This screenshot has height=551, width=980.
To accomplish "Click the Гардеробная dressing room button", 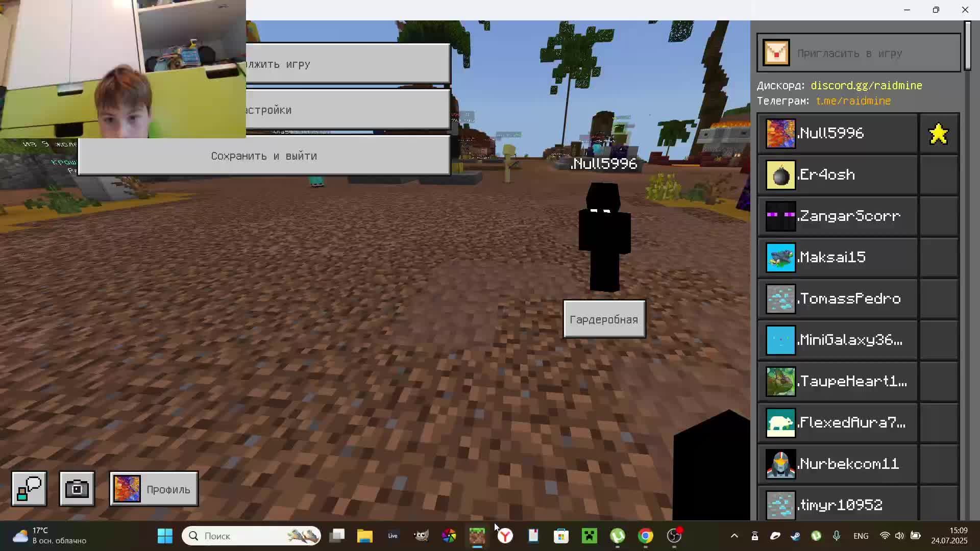I will pyautogui.click(x=604, y=319).
